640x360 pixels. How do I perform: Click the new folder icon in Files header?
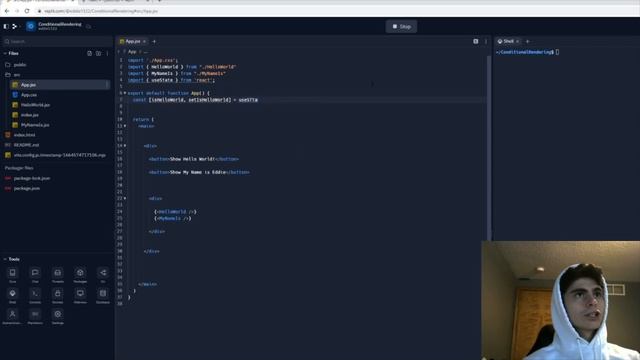98,53
